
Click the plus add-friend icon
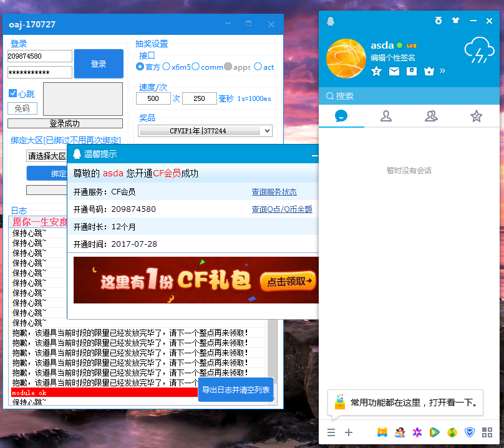(x=349, y=432)
